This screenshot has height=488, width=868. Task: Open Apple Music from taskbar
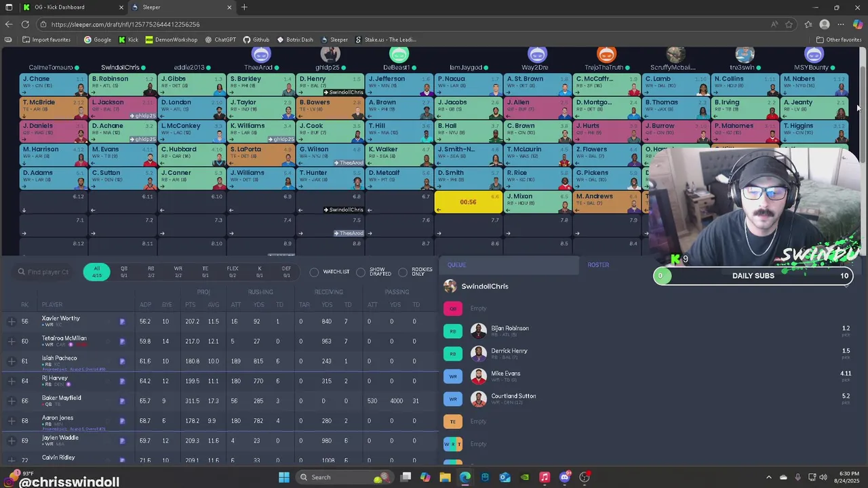(x=545, y=477)
